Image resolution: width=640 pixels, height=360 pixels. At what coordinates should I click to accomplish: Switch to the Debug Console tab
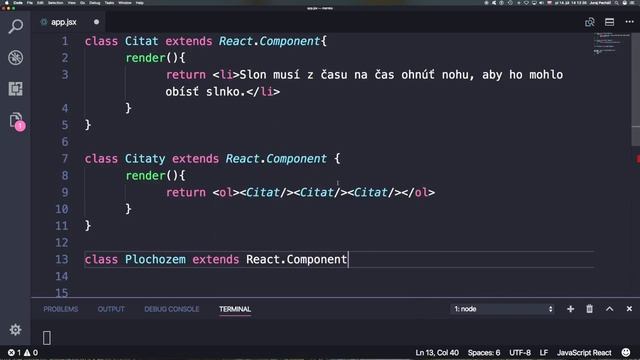tap(171, 309)
